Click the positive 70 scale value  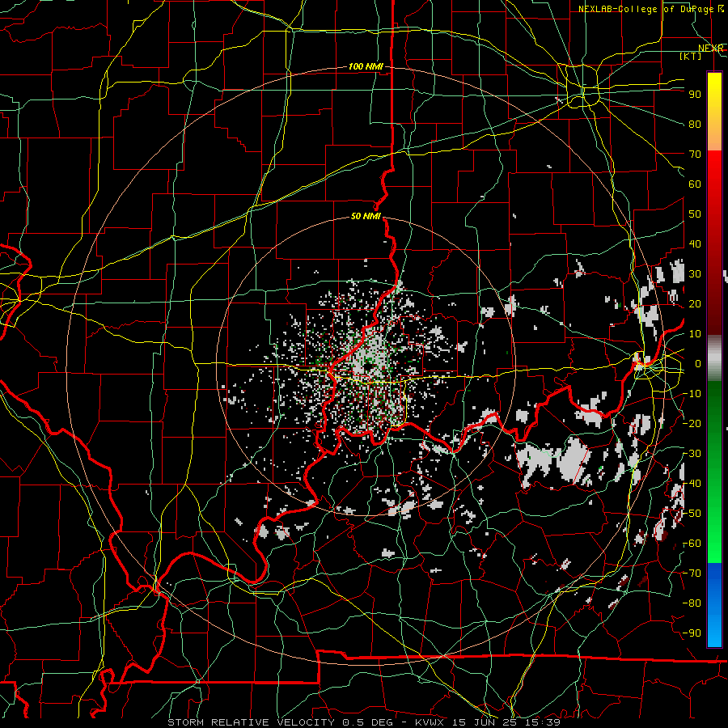tap(695, 154)
